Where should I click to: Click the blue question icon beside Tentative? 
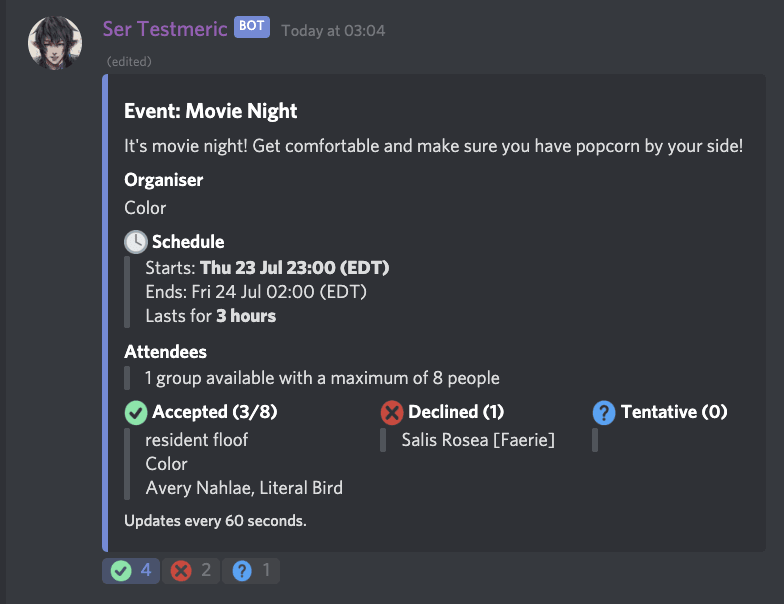click(603, 412)
